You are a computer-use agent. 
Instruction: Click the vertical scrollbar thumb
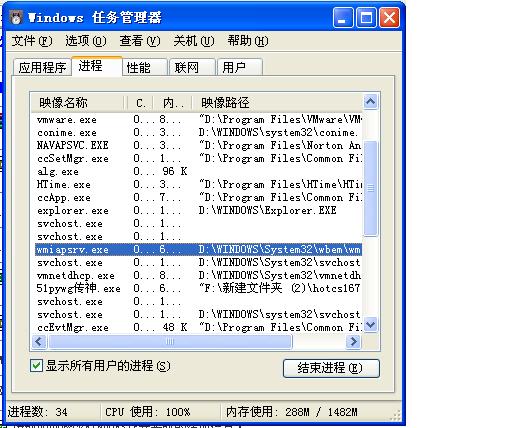point(371,189)
